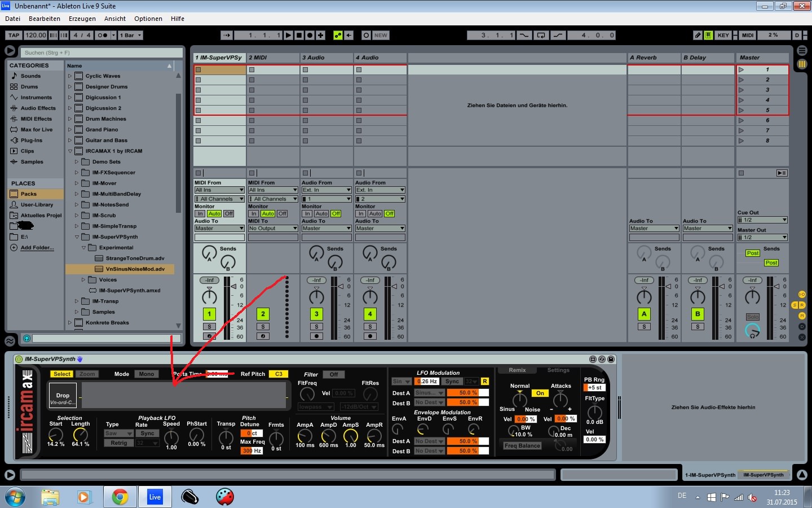Image resolution: width=812 pixels, height=508 pixels.
Task: Toggle device activator of IM-SuperVPSynth
Action: [x=19, y=359]
